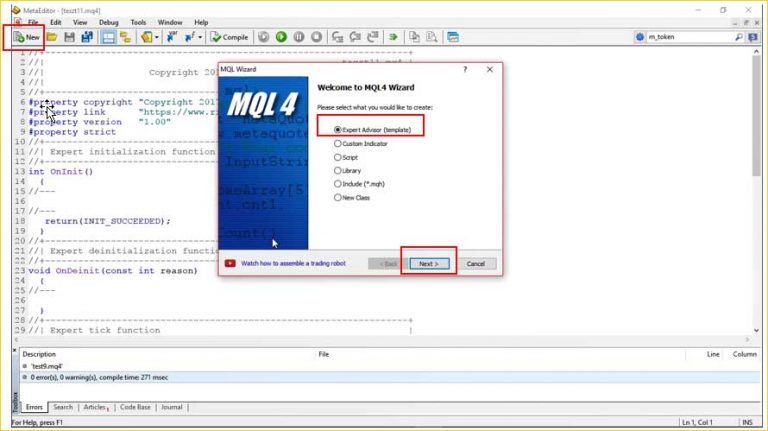The height and width of the screenshot is (431, 768).
Task: Open the Tools menu
Action: pos(138,23)
